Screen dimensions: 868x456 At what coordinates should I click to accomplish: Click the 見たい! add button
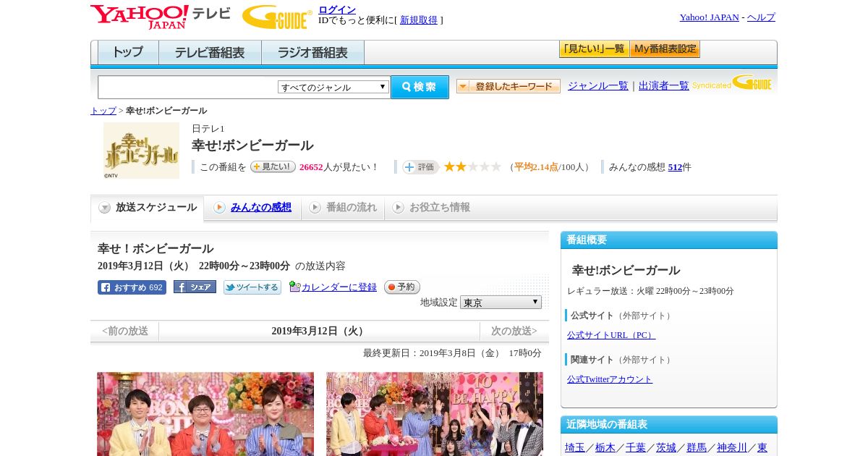pos(273,166)
